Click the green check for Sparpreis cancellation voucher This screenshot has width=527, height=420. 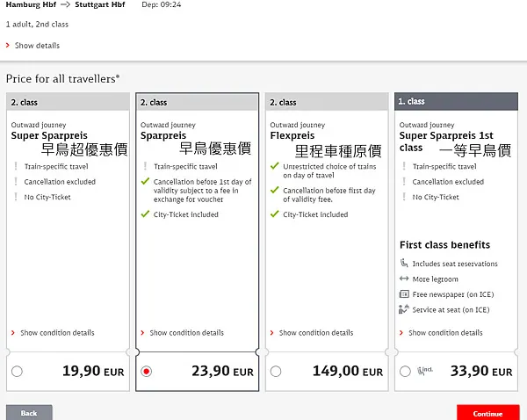click(x=145, y=181)
